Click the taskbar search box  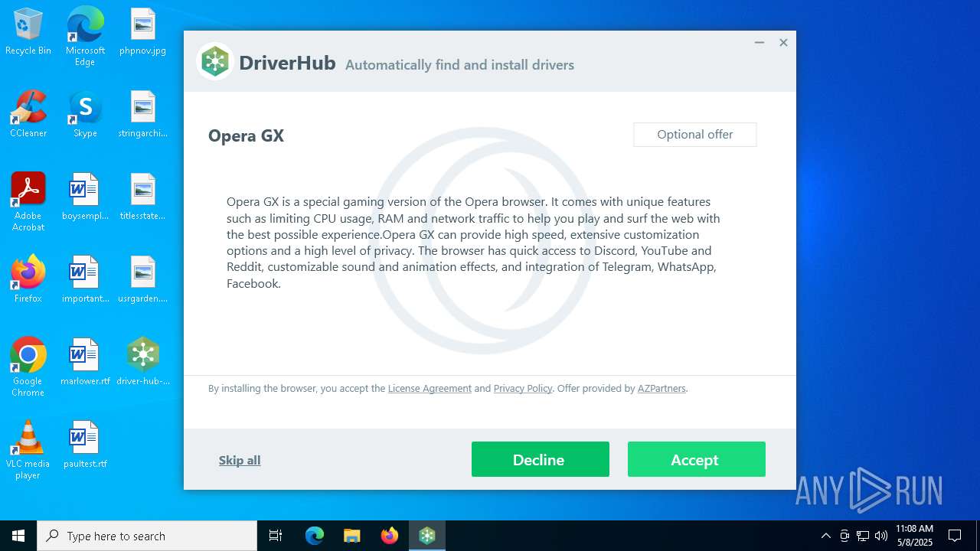[147, 536]
